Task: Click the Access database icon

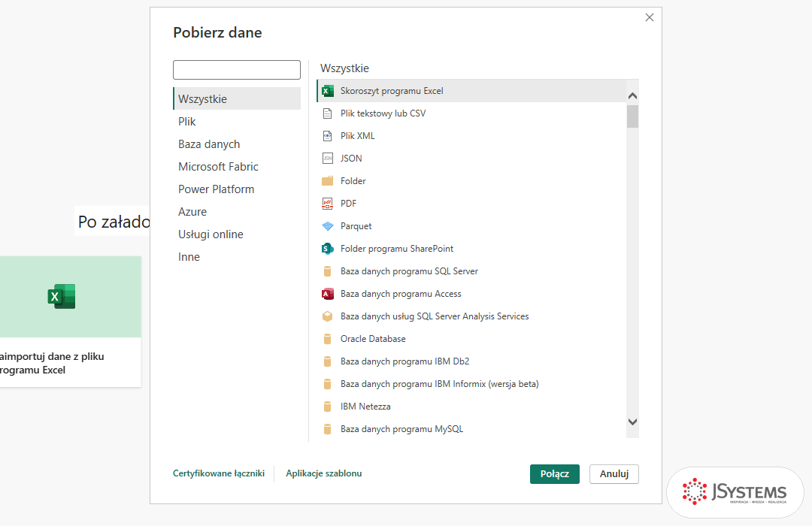Action: point(327,294)
